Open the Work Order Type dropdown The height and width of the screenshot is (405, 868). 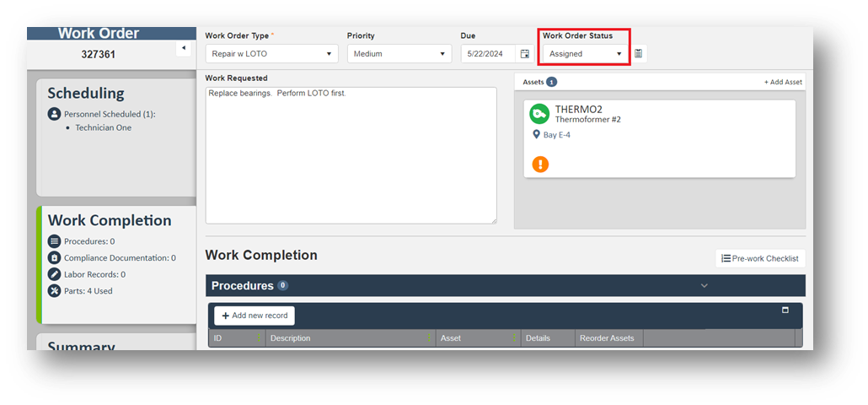click(271, 54)
